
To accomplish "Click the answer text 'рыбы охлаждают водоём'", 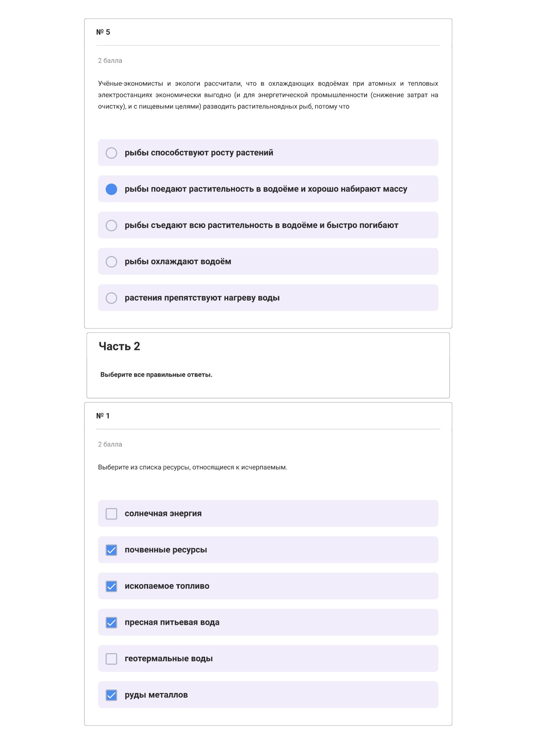I will tap(178, 261).
